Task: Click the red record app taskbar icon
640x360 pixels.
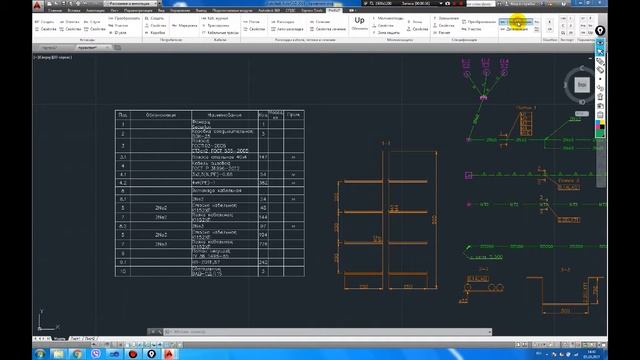Action: (133, 354)
